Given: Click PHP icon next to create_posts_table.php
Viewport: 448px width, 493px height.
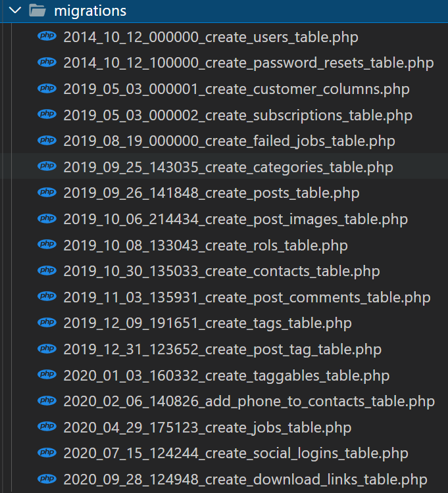Looking at the screenshot, I should [47, 193].
